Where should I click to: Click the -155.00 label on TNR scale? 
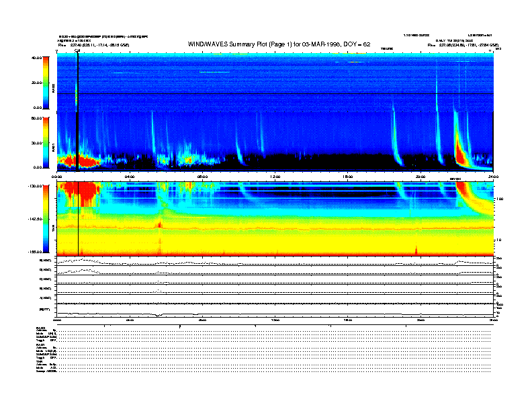click(35, 252)
